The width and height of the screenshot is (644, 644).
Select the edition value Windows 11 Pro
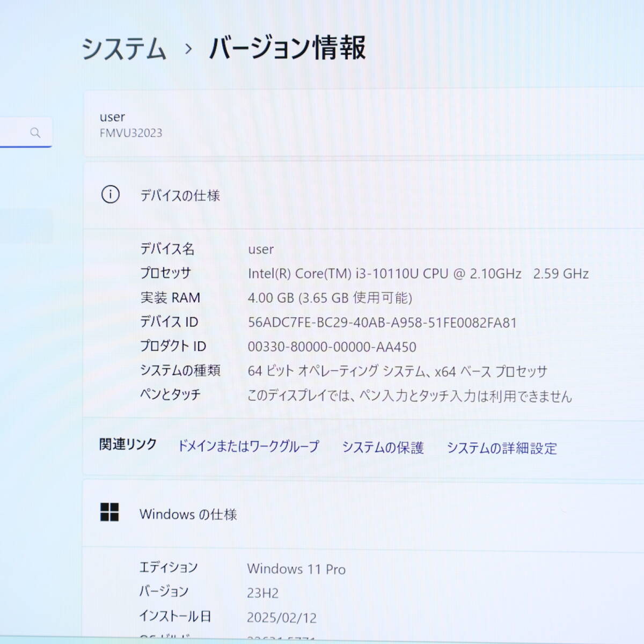(296, 569)
